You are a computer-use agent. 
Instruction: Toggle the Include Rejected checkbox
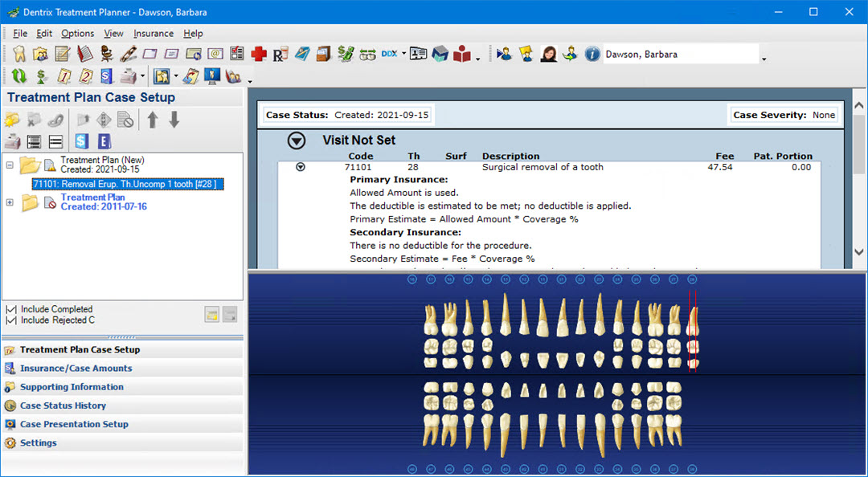click(x=10, y=320)
